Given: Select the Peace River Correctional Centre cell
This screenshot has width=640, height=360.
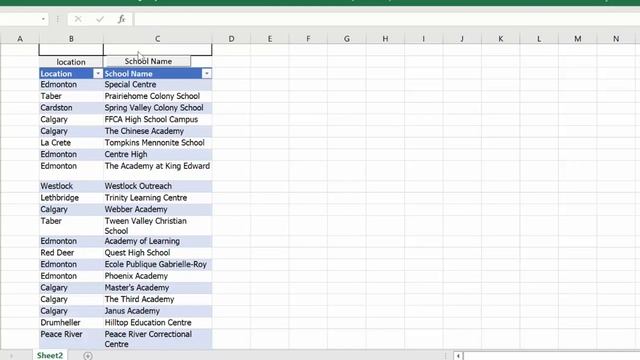Looking at the screenshot, I should 158,339.
